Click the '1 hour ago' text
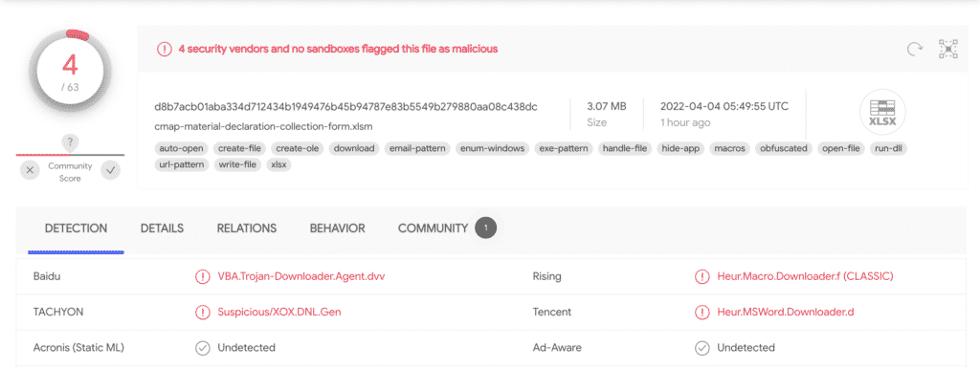The width and height of the screenshot is (980, 369). (685, 123)
